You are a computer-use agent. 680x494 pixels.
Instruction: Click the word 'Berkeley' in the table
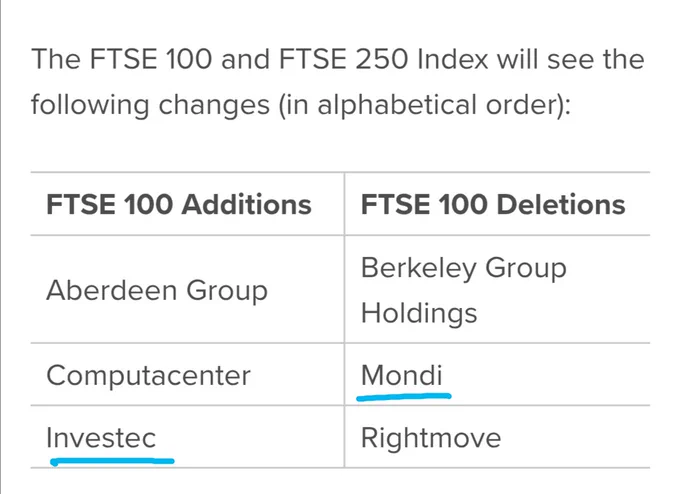coord(418,268)
